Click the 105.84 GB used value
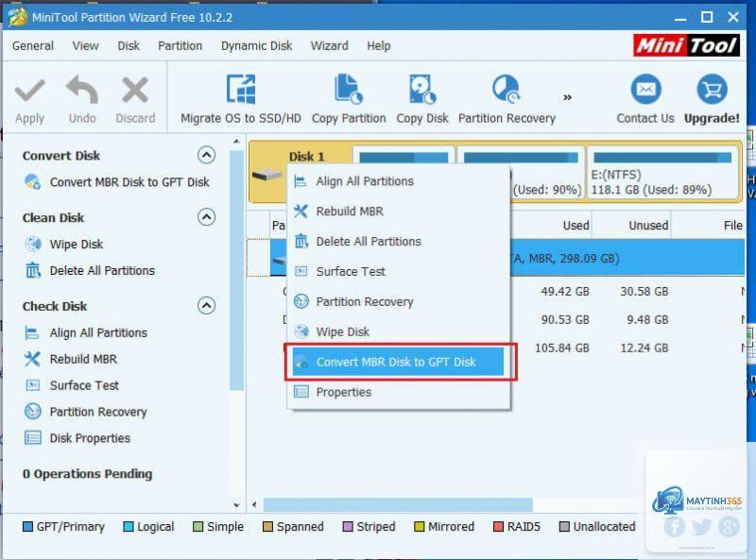756x560 pixels. pyautogui.click(x=561, y=348)
